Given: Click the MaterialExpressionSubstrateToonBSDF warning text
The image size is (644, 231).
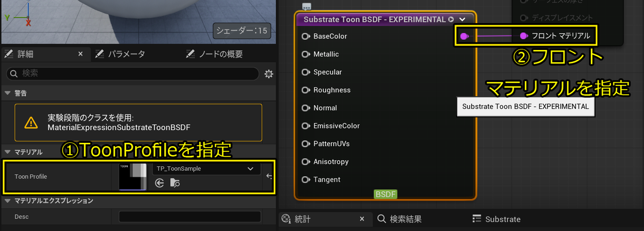Looking at the screenshot, I should (119, 127).
